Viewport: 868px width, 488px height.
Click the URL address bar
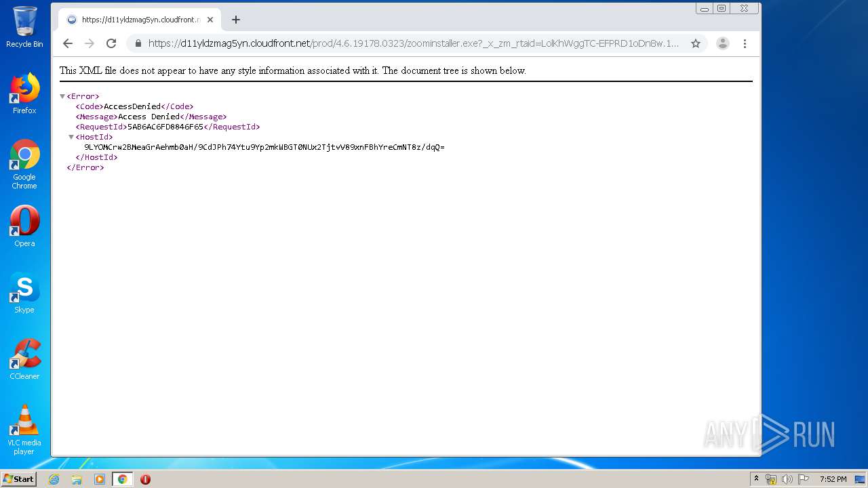click(x=414, y=43)
